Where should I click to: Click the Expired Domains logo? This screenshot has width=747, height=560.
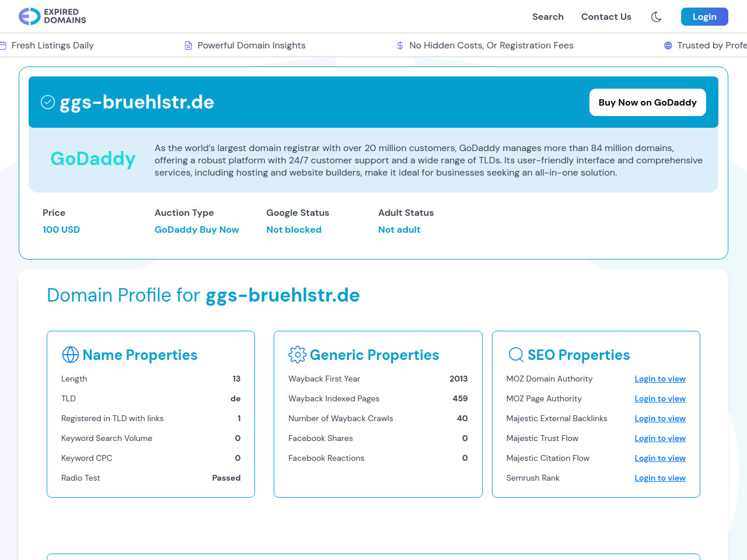pos(53,16)
